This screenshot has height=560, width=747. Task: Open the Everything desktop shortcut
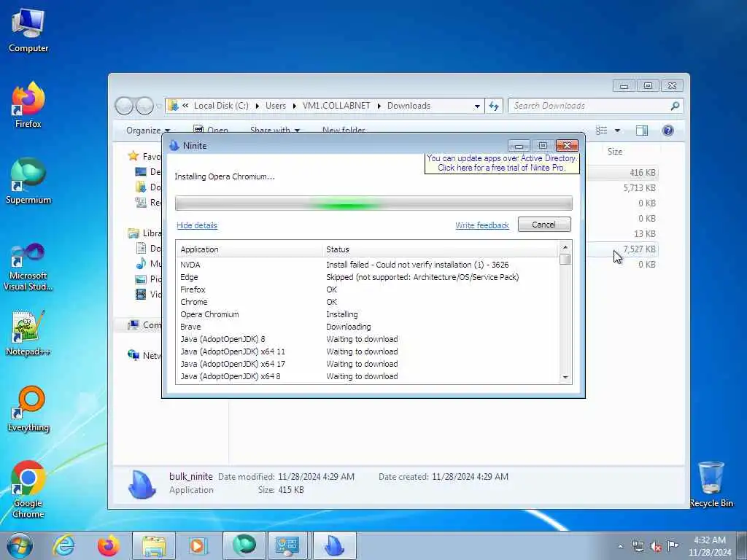click(28, 408)
